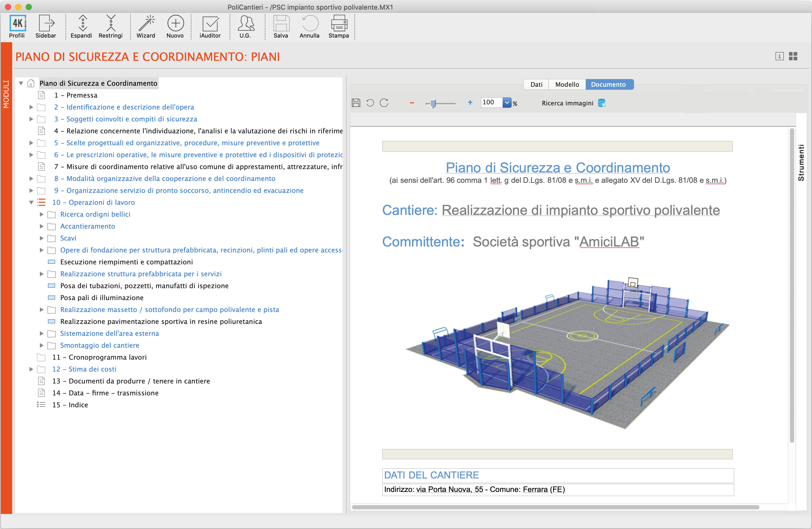Click the list icon beside 10 – Operazioni di lavoro
The height and width of the screenshot is (529, 812).
(41, 202)
